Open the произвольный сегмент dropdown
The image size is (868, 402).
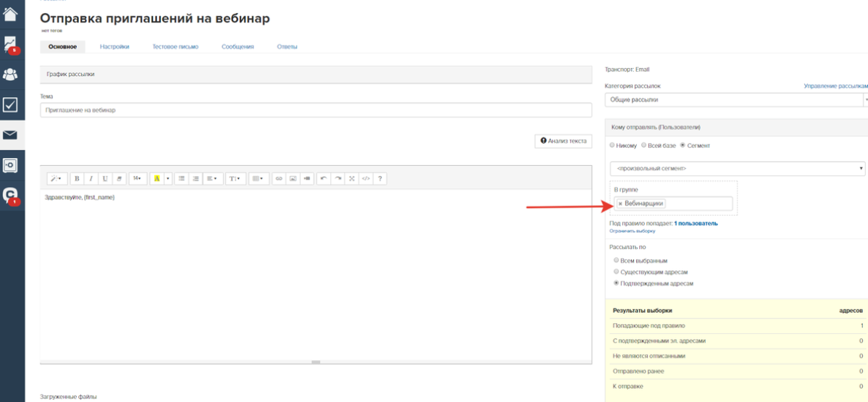[x=738, y=168]
